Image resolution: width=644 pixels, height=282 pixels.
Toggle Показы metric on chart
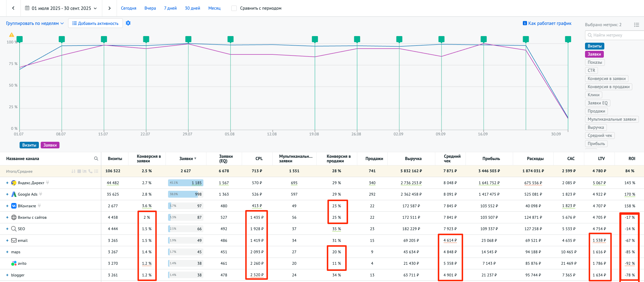tap(595, 62)
